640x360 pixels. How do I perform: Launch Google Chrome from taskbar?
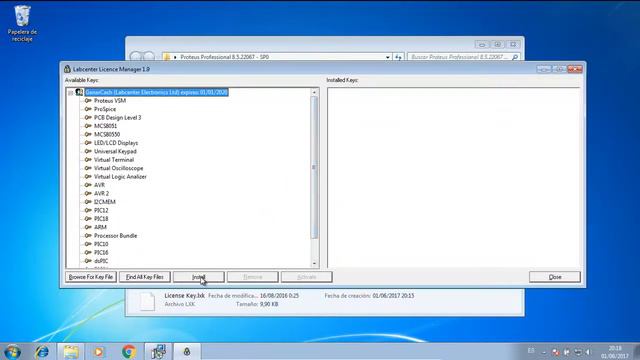[x=129, y=352]
